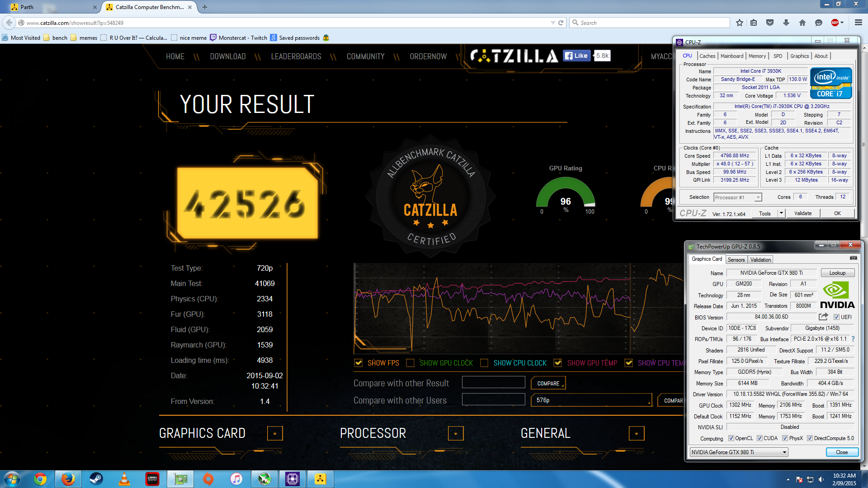Click the Compare with other Result input

(x=493, y=382)
